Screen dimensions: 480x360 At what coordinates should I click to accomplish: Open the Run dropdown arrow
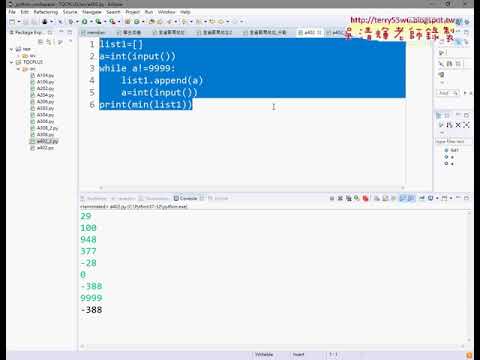[x=91, y=22]
